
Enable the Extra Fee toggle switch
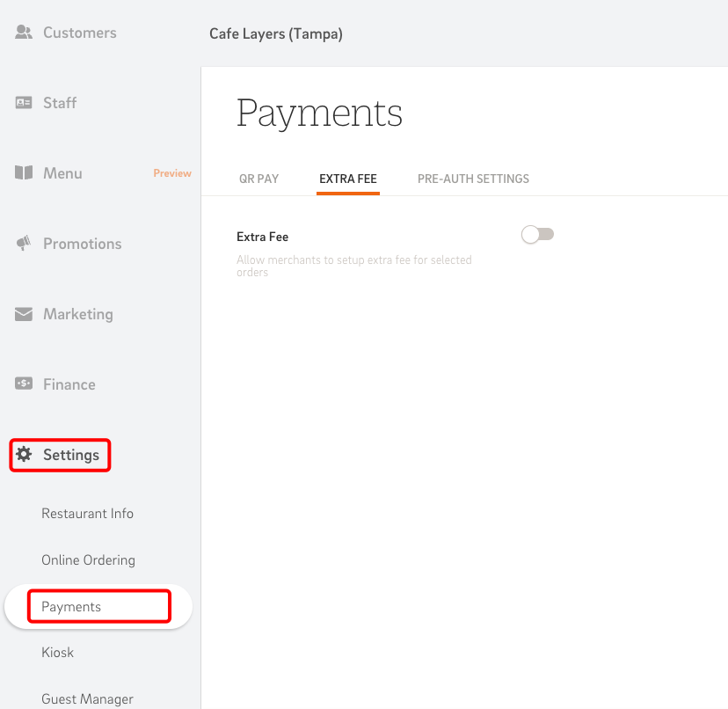(x=537, y=235)
